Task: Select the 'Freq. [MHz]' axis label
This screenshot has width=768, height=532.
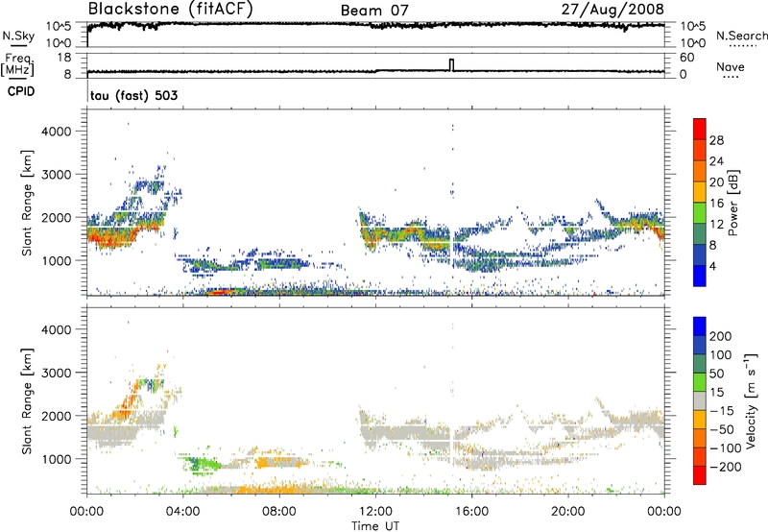Action: click(17, 65)
